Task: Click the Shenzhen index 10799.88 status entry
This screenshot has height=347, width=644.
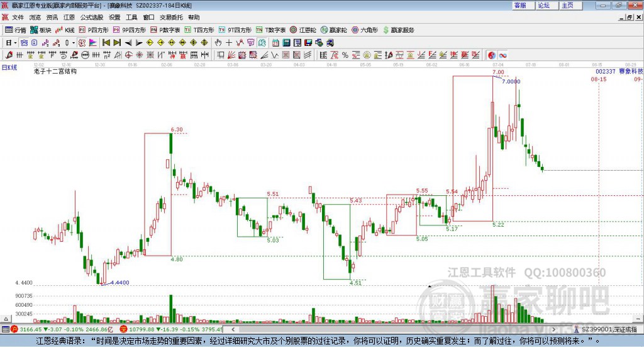Action: pos(171,329)
